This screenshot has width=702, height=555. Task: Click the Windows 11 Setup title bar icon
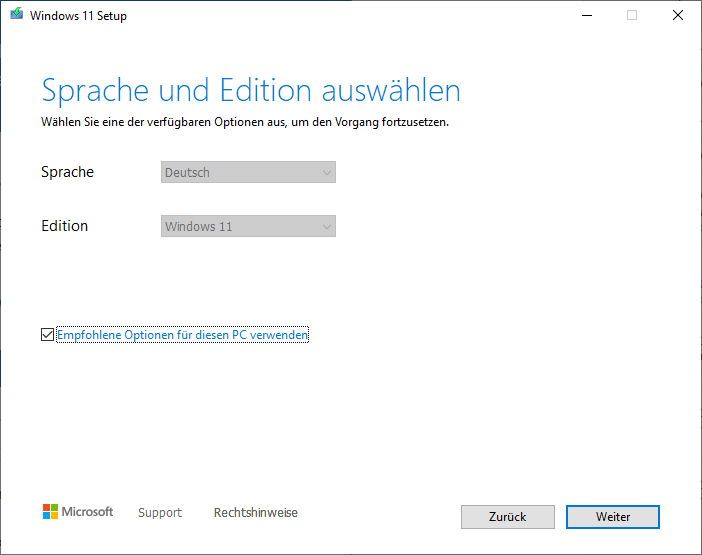click(x=15, y=16)
